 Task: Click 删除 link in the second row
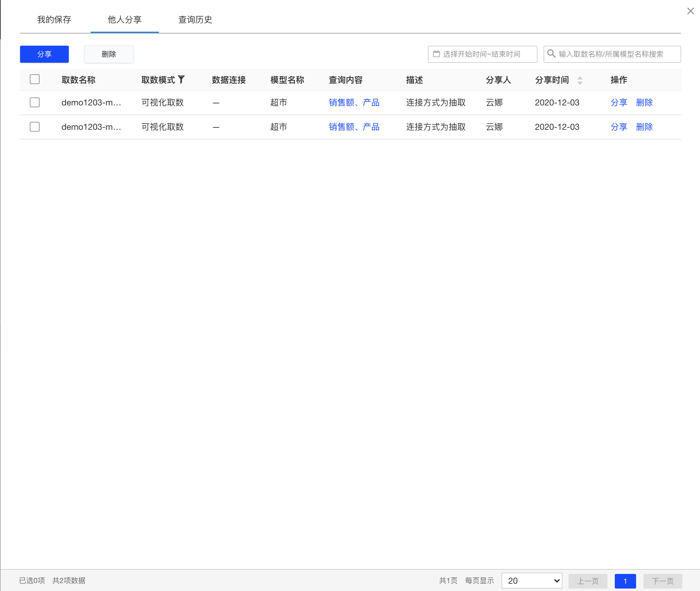click(644, 127)
